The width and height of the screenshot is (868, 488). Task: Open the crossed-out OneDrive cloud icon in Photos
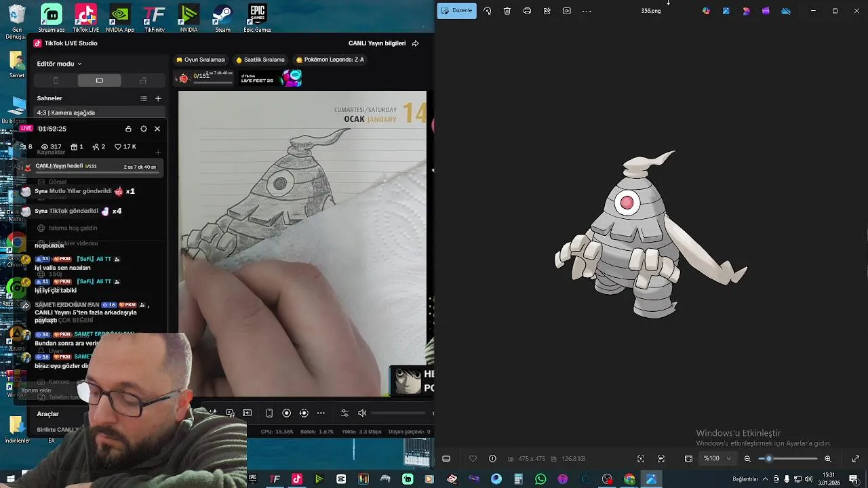(786, 11)
